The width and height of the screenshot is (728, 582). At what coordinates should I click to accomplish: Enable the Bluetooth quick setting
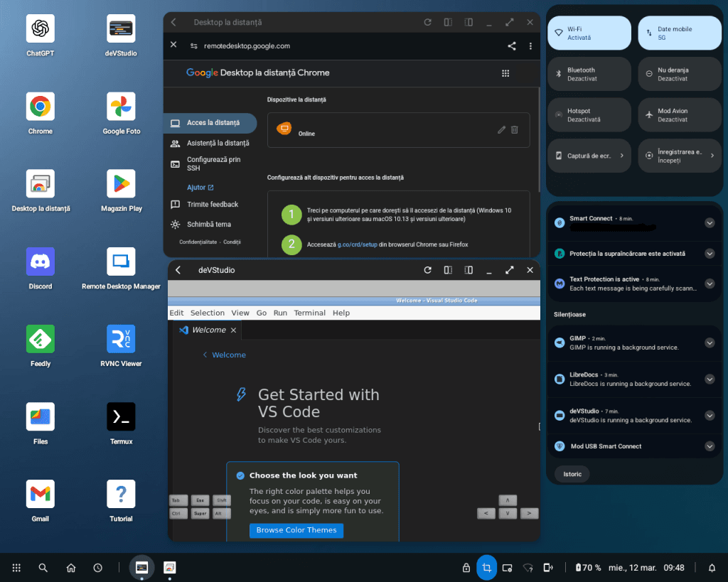589,74
